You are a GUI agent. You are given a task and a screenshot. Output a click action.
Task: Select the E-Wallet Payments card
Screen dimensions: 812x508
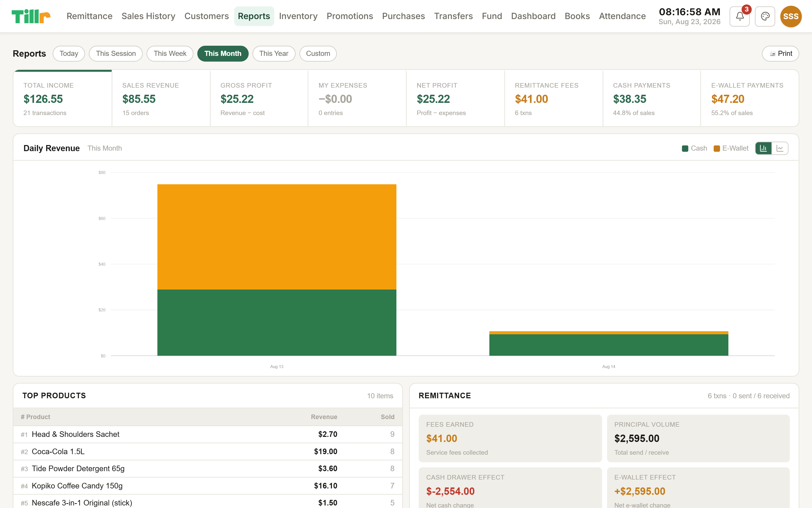tap(750, 99)
